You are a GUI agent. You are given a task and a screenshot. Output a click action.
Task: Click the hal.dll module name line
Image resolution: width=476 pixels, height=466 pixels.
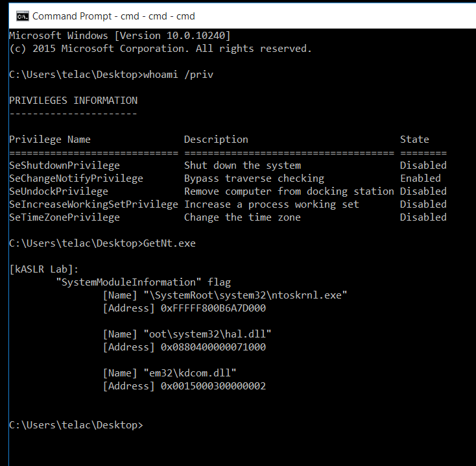(x=187, y=334)
